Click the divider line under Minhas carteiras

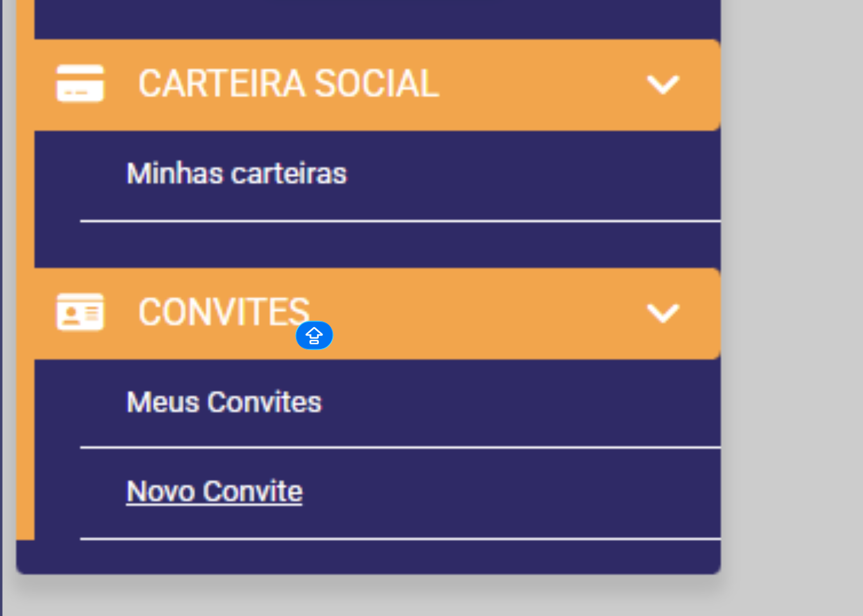pyautogui.click(x=400, y=221)
